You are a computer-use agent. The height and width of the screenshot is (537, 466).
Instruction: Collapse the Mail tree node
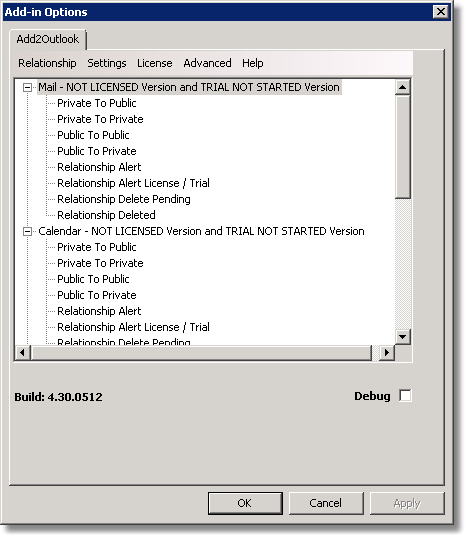click(x=27, y=88)
